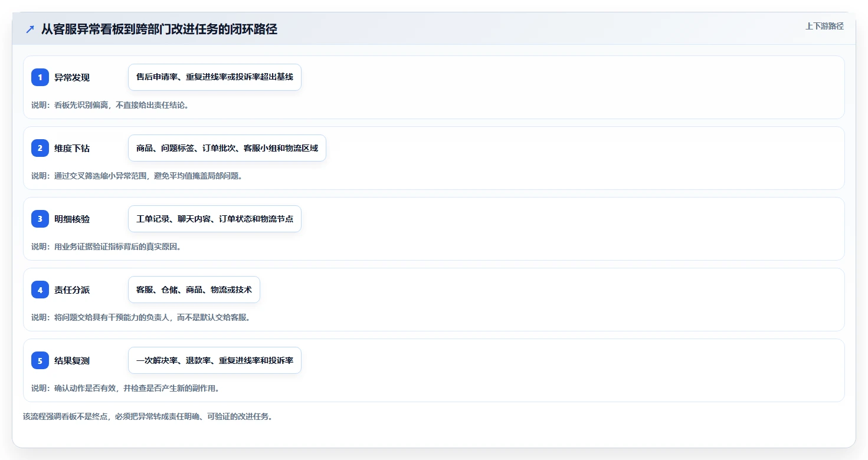Viewport: 868px width, 460px height.
Task: Click the note 将问题交给具有干预能力的负责人
Action: click(141, 317)
